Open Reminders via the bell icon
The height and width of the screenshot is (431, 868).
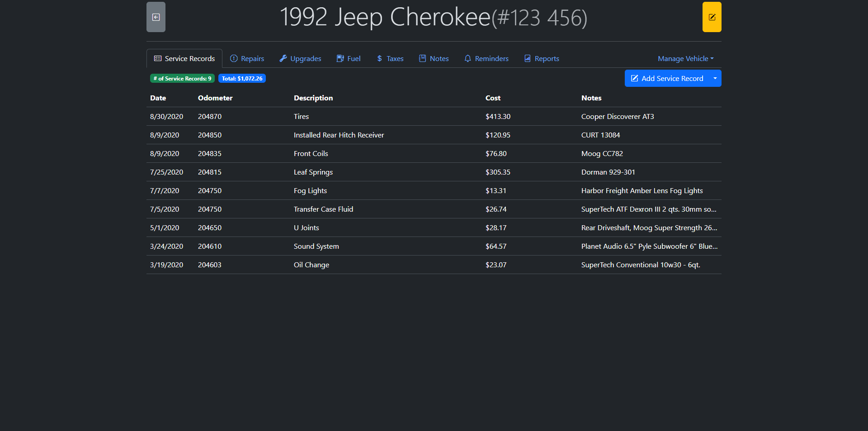tap(468, 58)
